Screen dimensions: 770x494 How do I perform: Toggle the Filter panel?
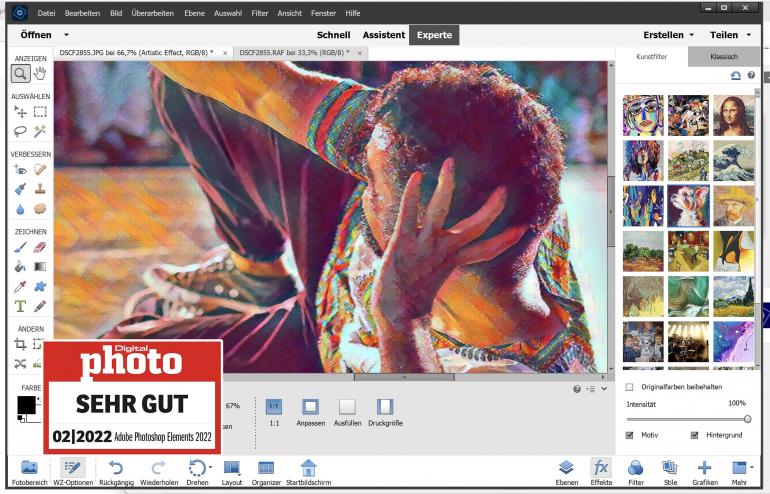[636, 472]
